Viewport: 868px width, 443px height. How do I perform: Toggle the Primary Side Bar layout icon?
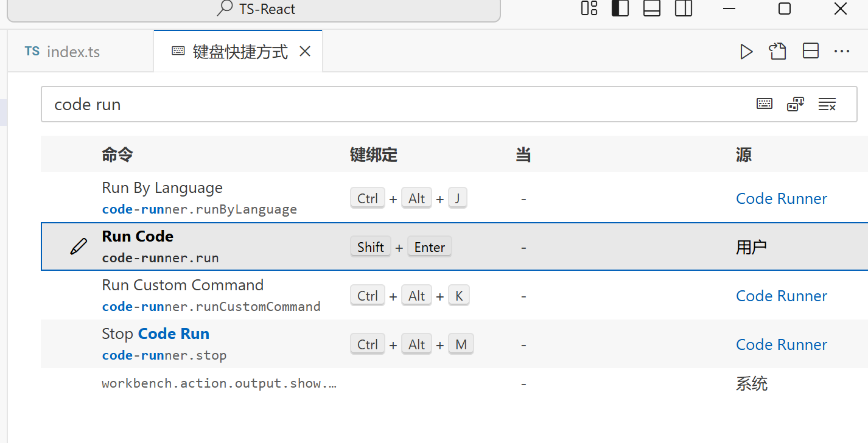coord(620,9)
